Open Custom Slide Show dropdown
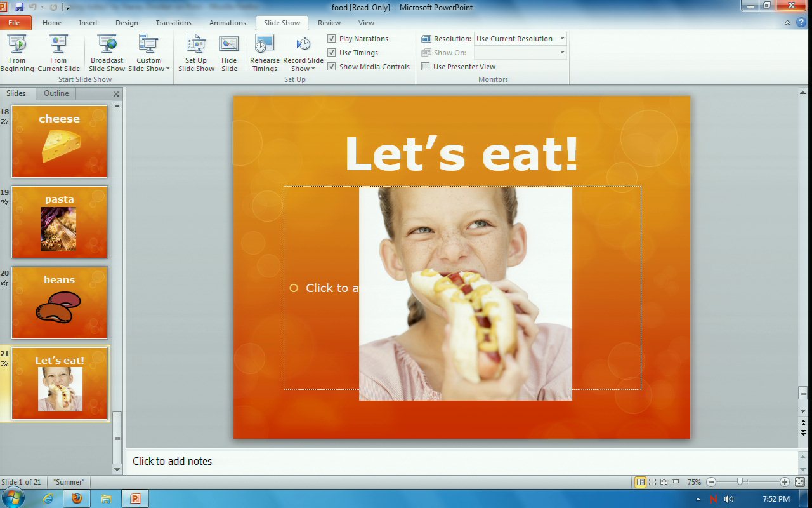Viewport: 812px width, 508px height. pyautogui.click(x=148, y=65)
